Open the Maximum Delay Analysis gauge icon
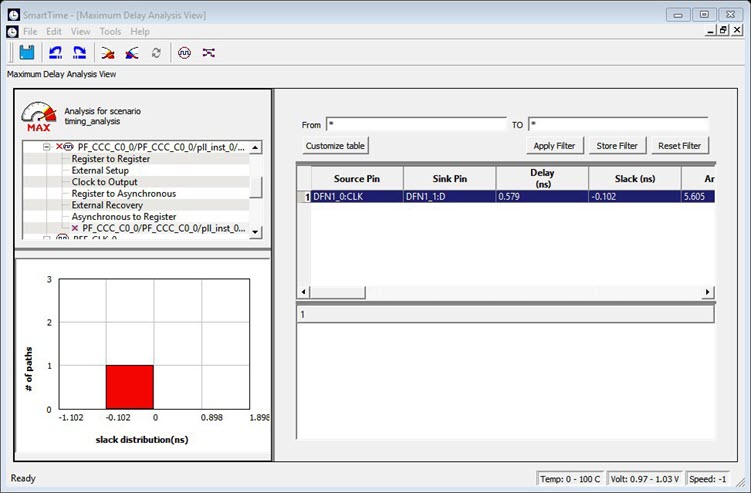The image size is (751, 493). (109, 53)
